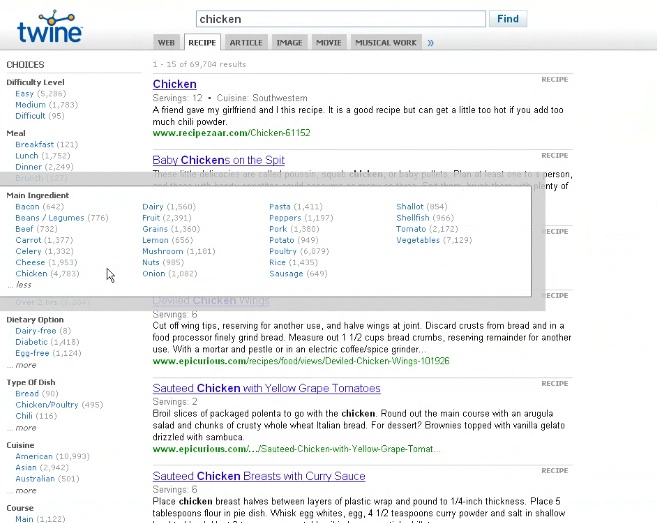Filter dish type by Bread
Image resolution: width=657 pixels, height=523 pixels.
pos(27,394)
